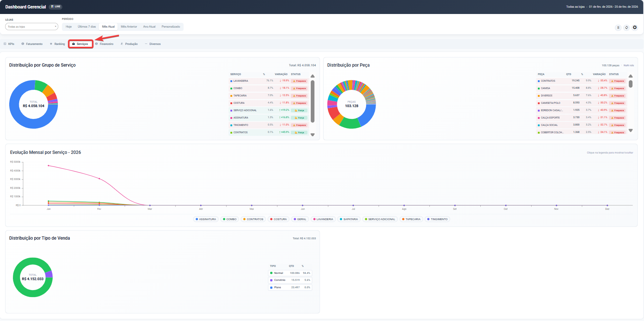Screen dimensions: 644x321
Task: Hide the TAPECARIA series via legend
Action: 411,219
